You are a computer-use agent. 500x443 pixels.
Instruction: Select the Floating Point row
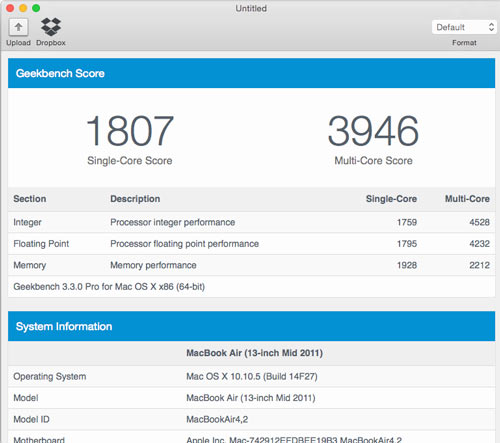(x=251, y=244)
